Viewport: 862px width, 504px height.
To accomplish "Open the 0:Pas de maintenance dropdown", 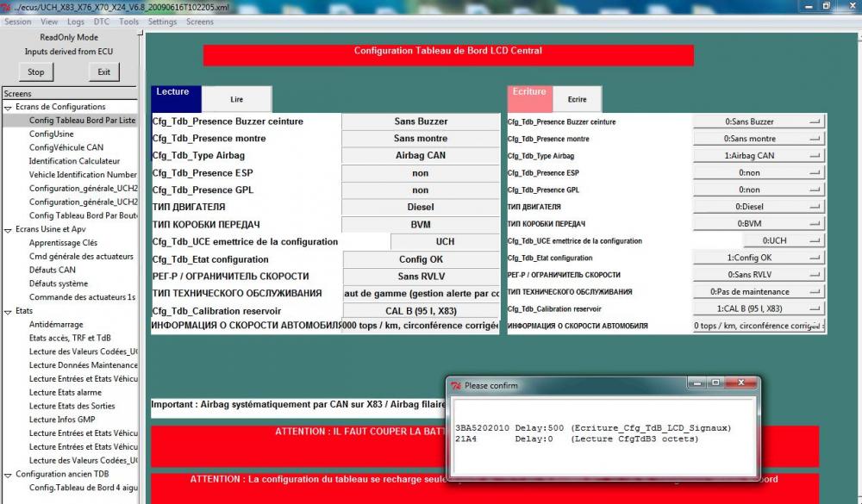I will (x=759, y=291).
